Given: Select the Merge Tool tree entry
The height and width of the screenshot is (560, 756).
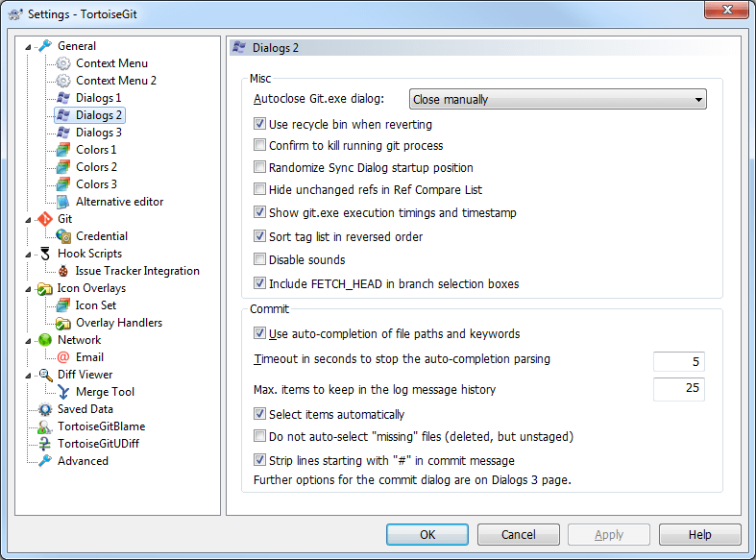Looking at the screenshot, I should [105, 392].
